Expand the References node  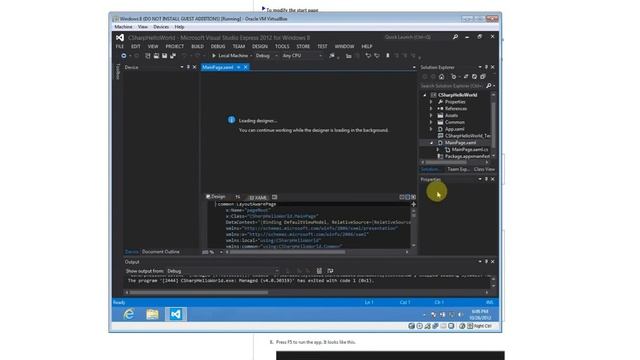(x=431, y=109)
